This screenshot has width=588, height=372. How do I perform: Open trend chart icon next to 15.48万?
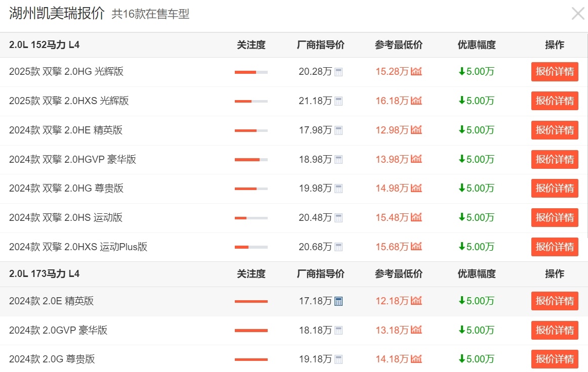416,217
